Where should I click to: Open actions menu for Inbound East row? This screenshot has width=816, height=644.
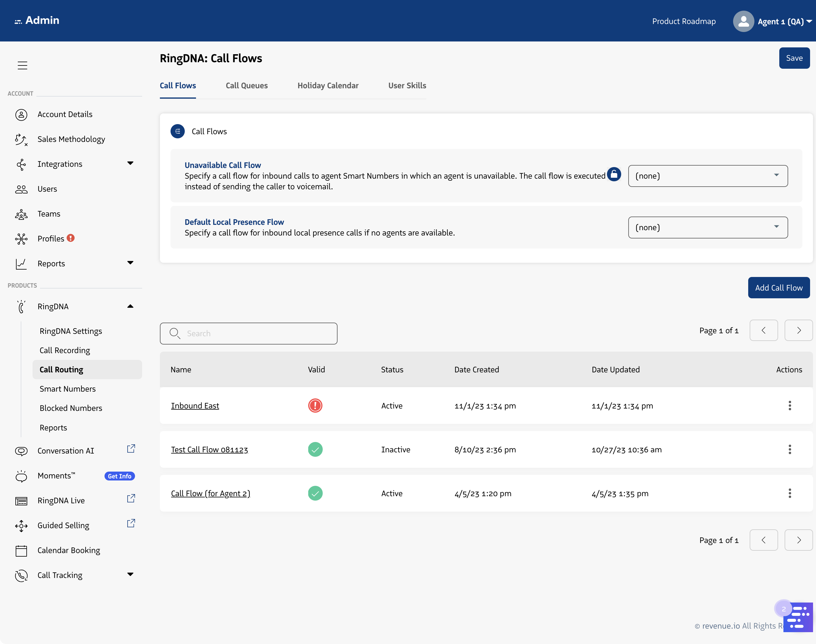click(x=790, y=406)
